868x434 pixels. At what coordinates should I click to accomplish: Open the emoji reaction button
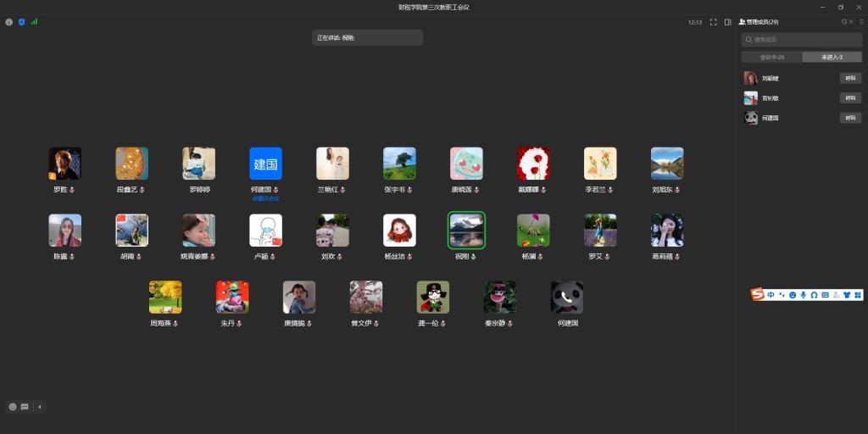tap(13, 407)
